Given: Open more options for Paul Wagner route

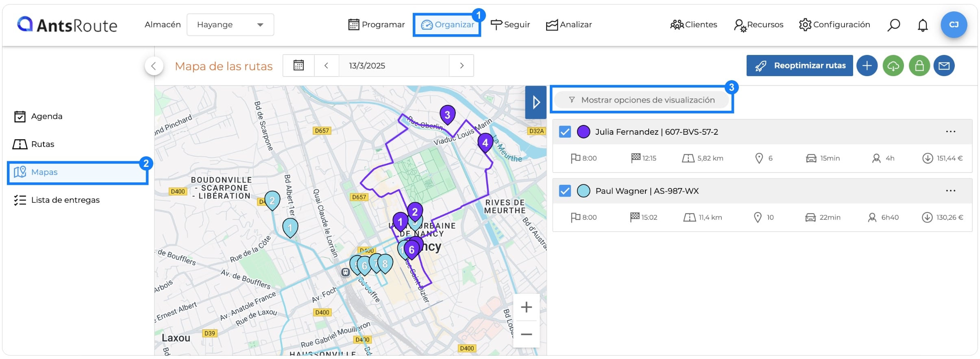Looking at the screenshot, I should pyautogui.click(x=950, y=190).
